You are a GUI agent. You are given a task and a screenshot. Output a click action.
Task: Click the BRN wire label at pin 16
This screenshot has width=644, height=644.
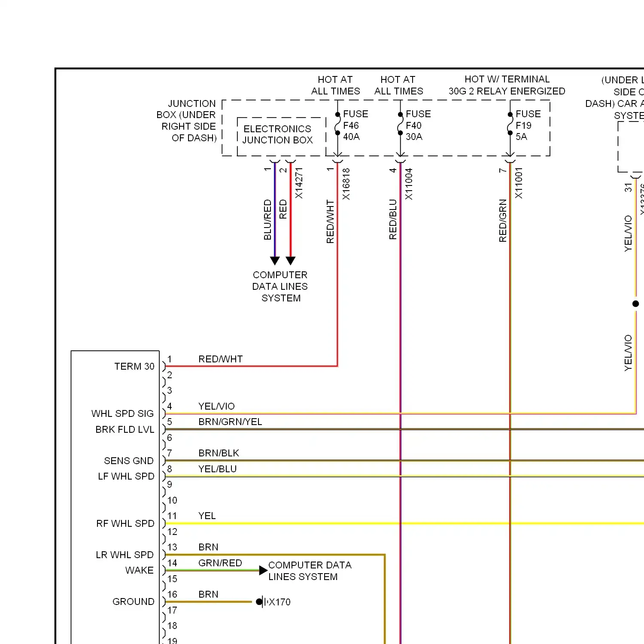click(208, 594)
